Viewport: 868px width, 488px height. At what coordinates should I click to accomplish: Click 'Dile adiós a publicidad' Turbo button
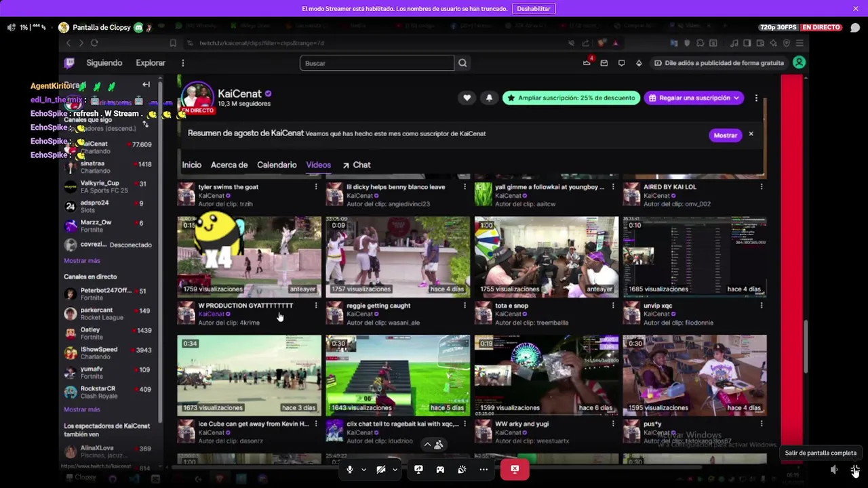[x=719, y=63]
